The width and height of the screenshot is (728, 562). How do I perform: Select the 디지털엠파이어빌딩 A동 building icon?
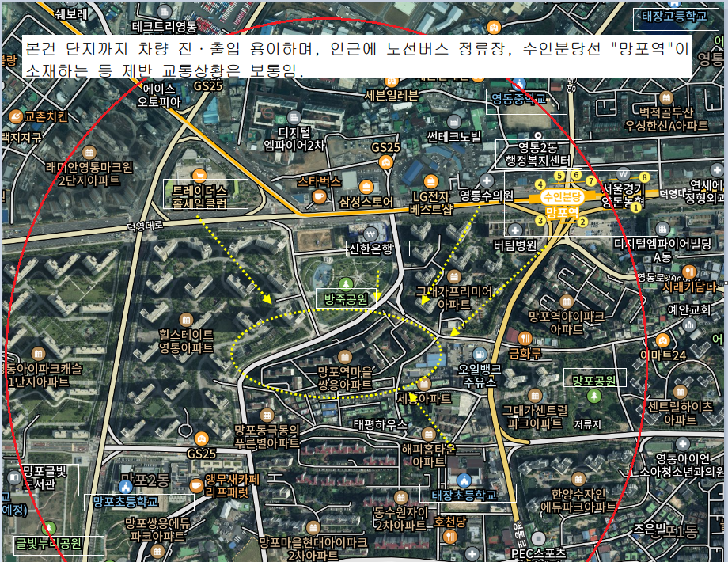pos(662,229)
